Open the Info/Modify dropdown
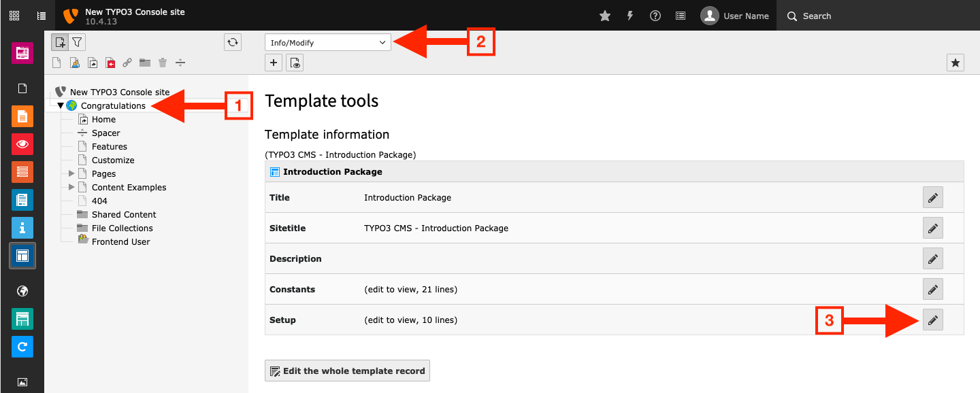Image resolution: width=980 pixels, height=393 pixels. (x=328, y=42)
